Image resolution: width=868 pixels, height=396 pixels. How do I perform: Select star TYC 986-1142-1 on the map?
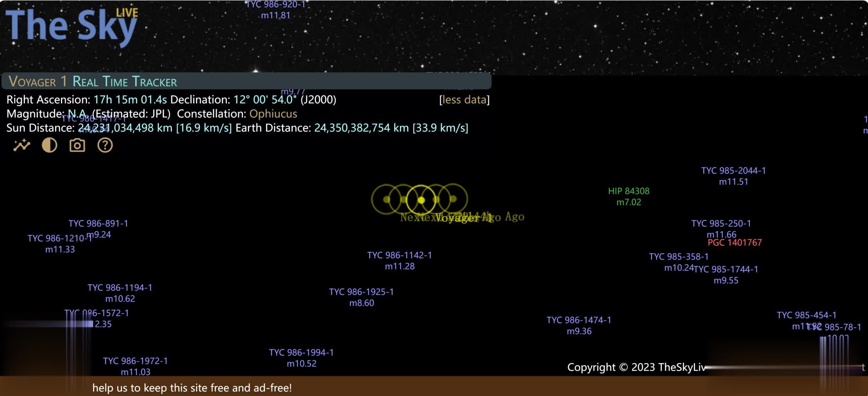click(x=399, y=255)
